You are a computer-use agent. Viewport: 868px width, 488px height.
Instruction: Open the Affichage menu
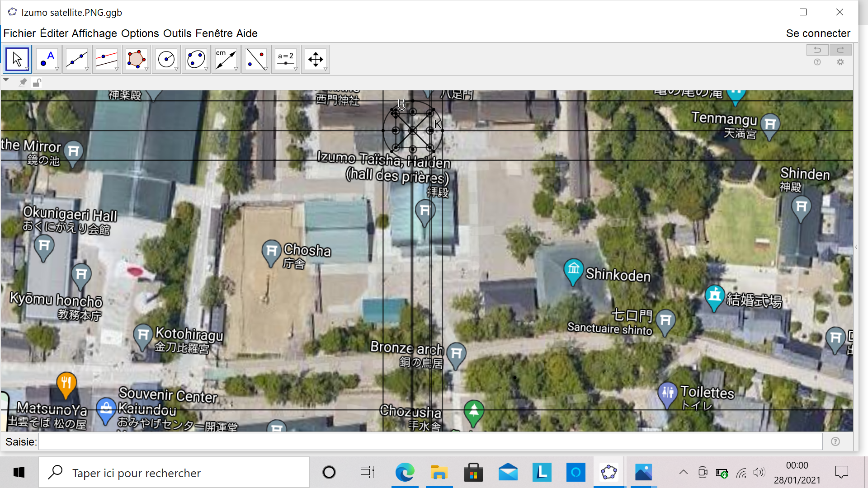[94, 33]
